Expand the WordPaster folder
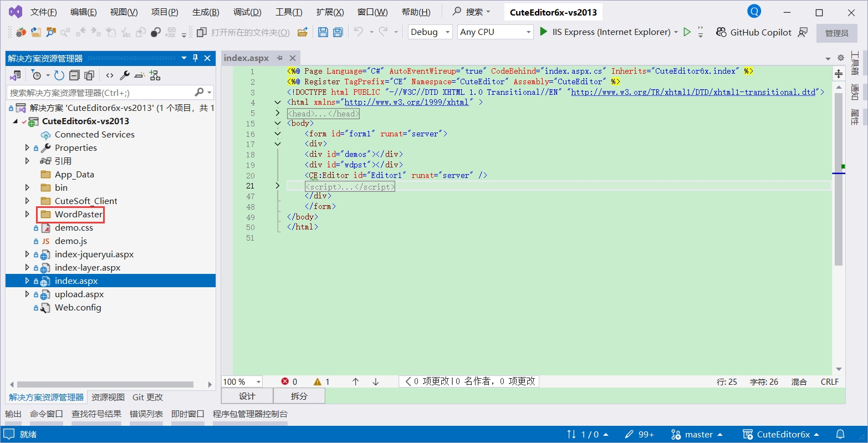 pos(27,214)
